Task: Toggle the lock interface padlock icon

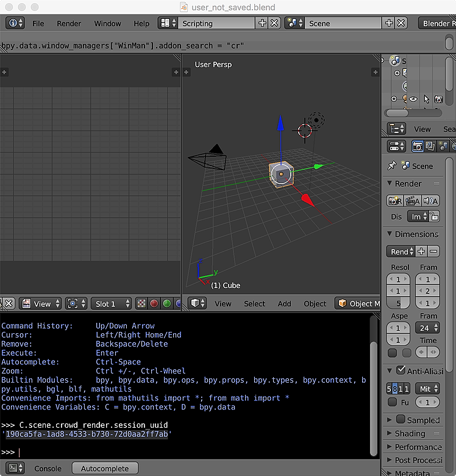Action: click(435, 217)
